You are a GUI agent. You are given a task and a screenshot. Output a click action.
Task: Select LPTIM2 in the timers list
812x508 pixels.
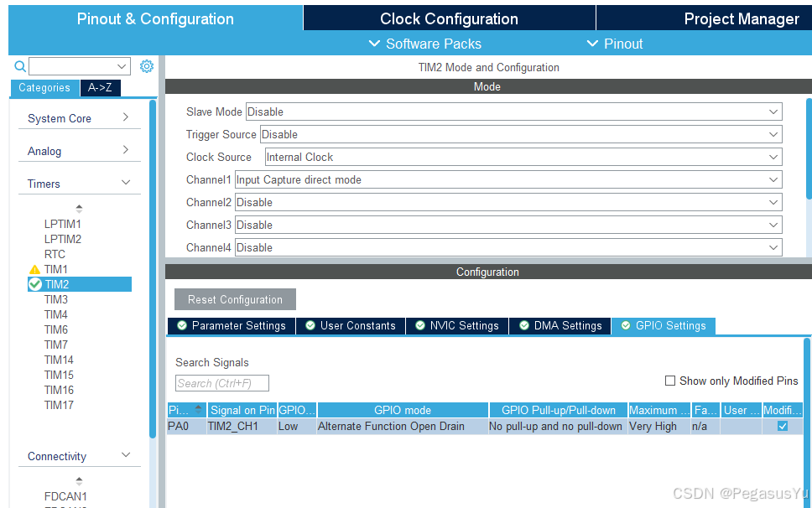(x=63, y=239)
